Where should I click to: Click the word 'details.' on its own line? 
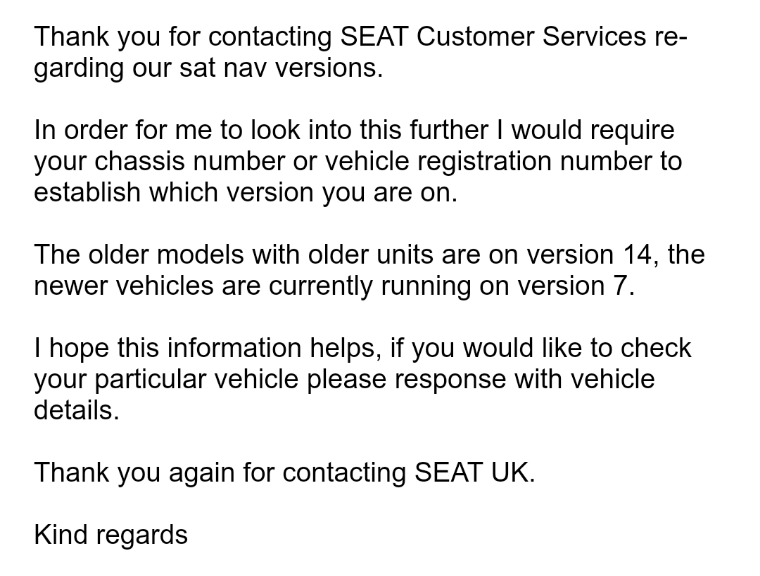[x=77, y=410]
